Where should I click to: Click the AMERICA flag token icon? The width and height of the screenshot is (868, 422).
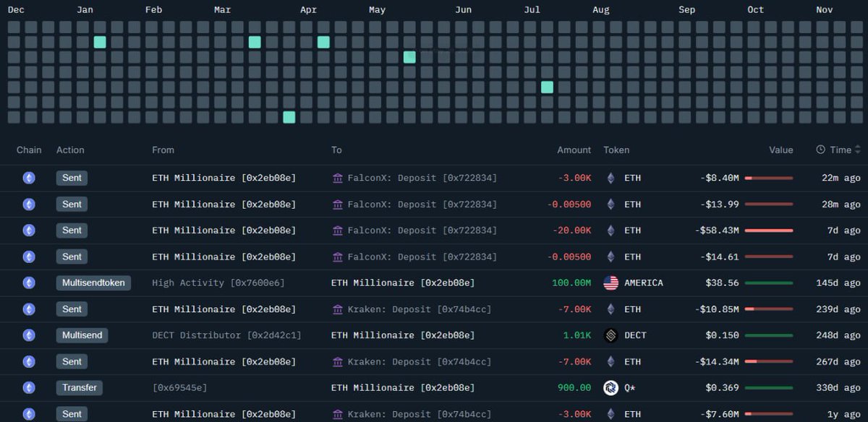tap(610, 283)
